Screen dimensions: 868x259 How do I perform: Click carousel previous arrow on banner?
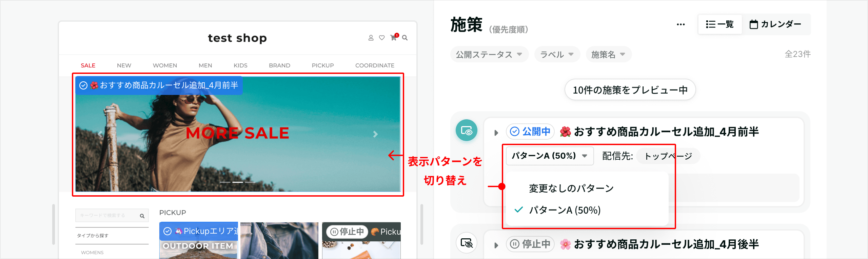pos(100,134)
